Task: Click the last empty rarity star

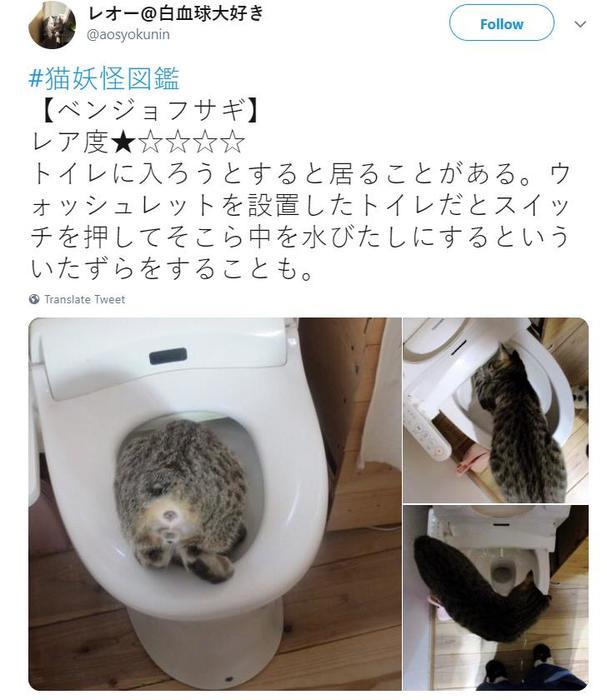Action: tap(233, 142)
